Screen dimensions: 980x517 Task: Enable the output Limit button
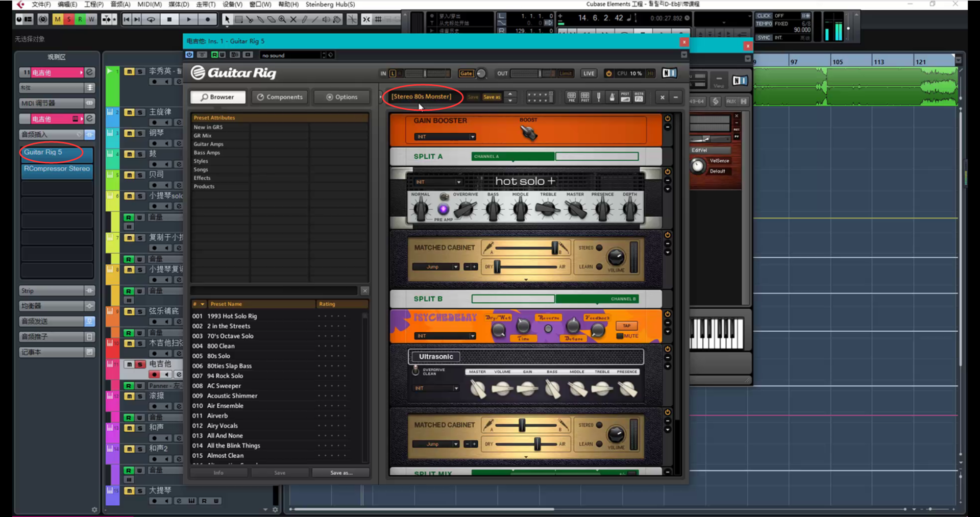coord(566,73)
